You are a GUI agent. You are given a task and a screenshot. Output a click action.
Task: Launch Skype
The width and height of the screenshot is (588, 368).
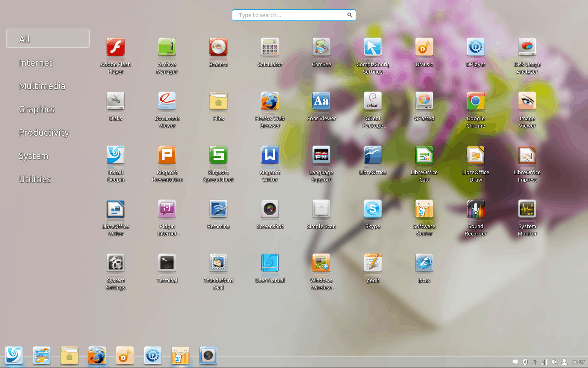(x=373, y=209)
